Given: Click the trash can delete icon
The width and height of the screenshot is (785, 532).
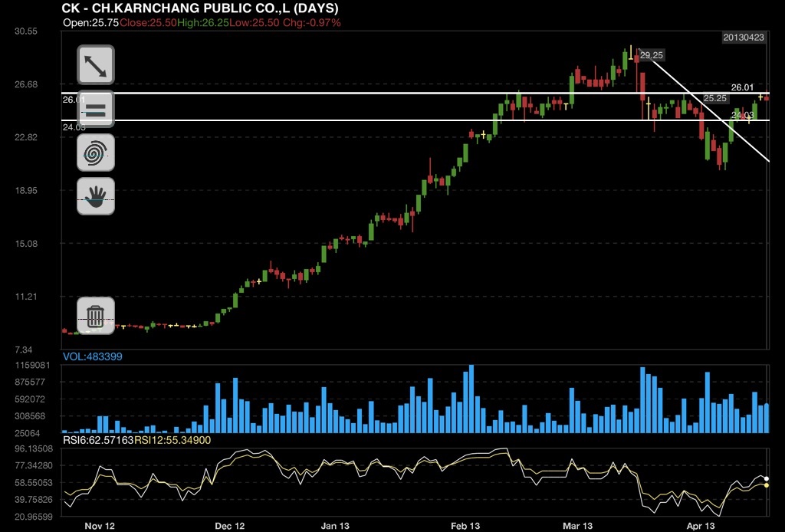Looking at the screenshot, I should click(96, 316).
